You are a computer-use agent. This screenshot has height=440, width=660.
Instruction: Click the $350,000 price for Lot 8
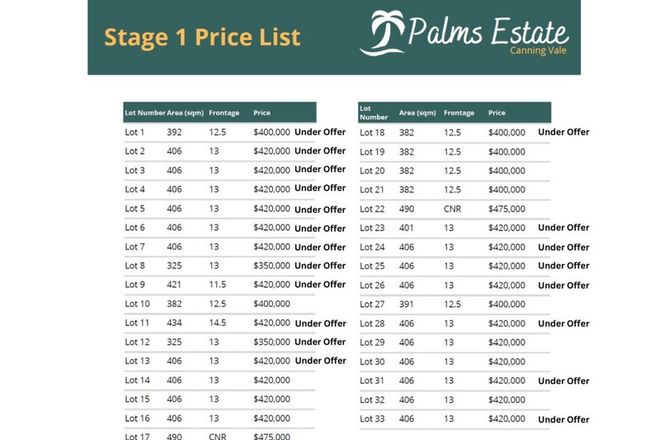(x=272, y=265)
